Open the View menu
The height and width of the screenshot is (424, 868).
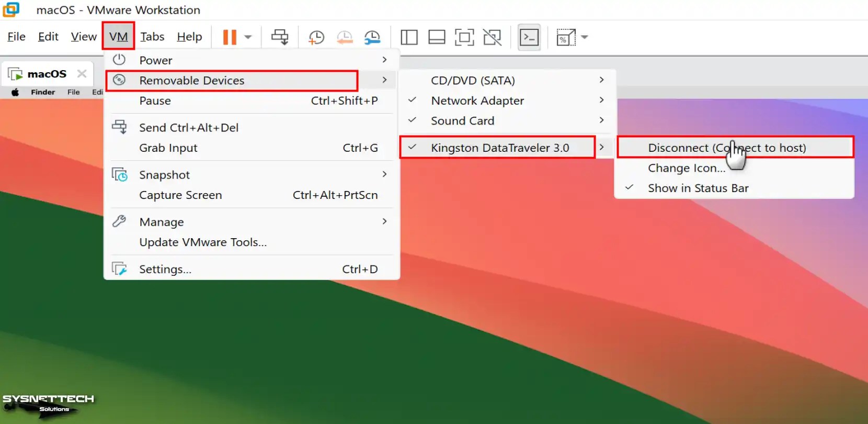pos(84,37)
